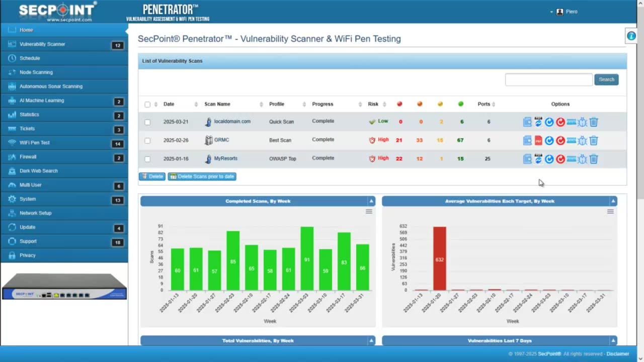Click Delete Scans prior to date button
This screenshot has height=362, width=644.
tap(202, 176)
